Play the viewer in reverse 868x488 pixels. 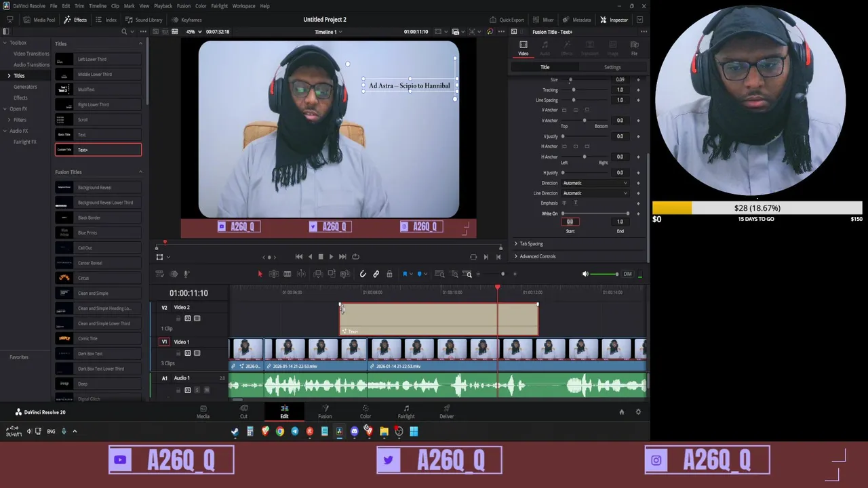[x=310, y=257]
